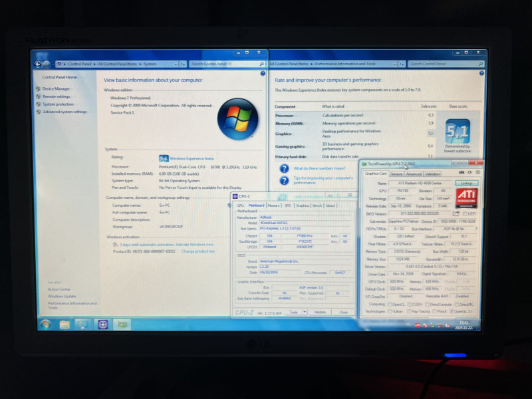Click the System window address bar refresh button
Image resolution: width=532 pixels, height=399 pixels.
[x=183, y=64]
